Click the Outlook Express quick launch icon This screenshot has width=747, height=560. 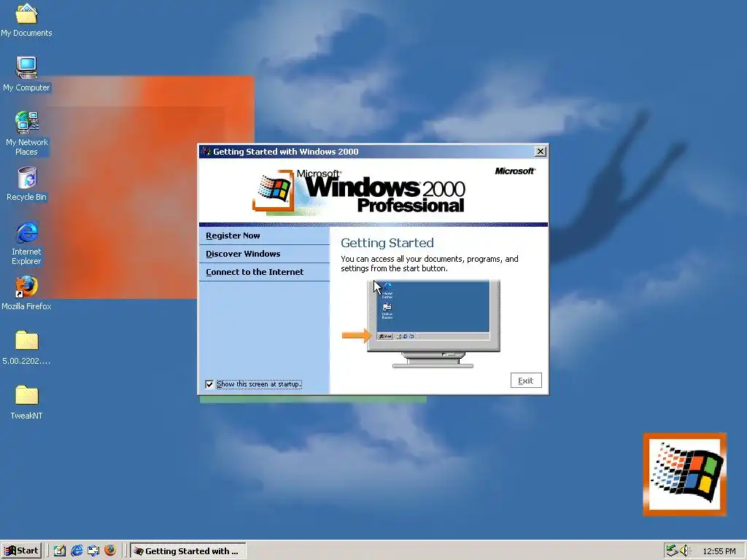coord(93,551)
